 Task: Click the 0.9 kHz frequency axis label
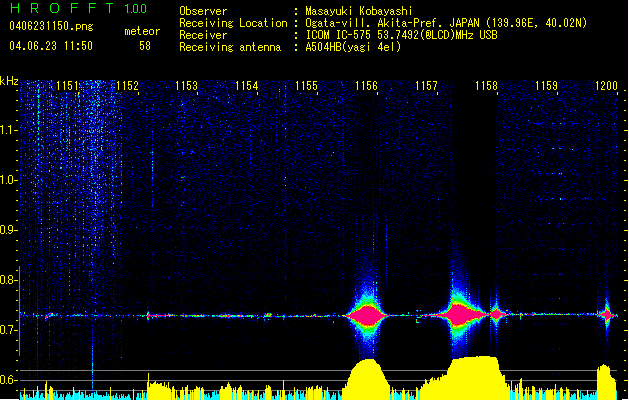click(9, 230)
